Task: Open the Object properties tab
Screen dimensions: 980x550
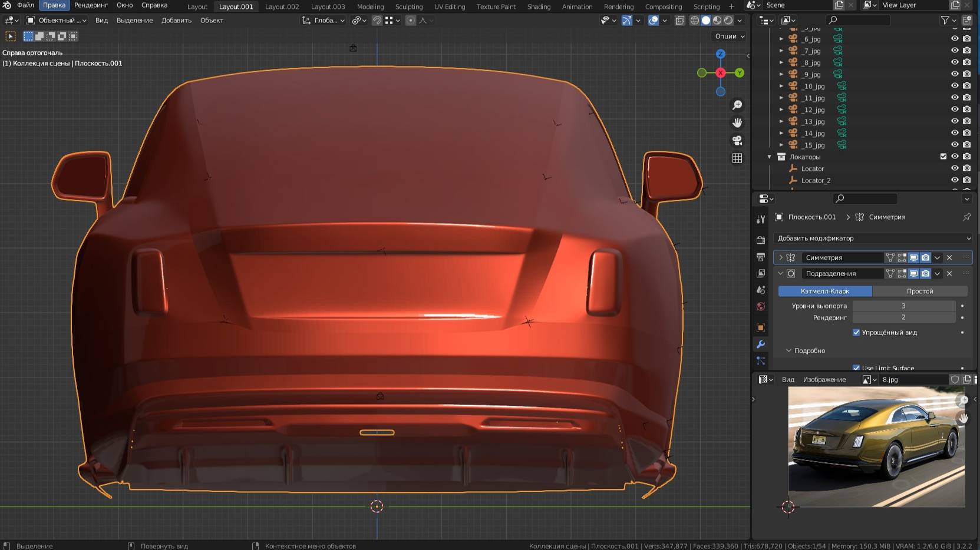Action: click(x=761, y=327)
